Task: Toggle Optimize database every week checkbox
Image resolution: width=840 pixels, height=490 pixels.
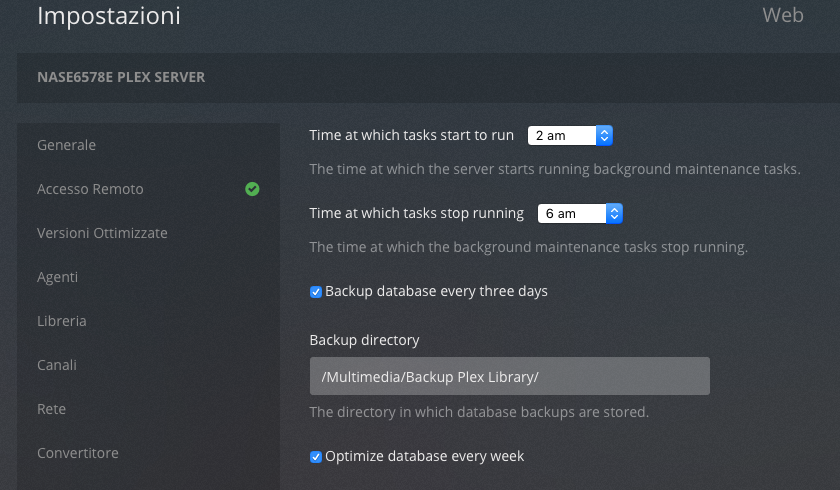Action: (x=316, y=457)
